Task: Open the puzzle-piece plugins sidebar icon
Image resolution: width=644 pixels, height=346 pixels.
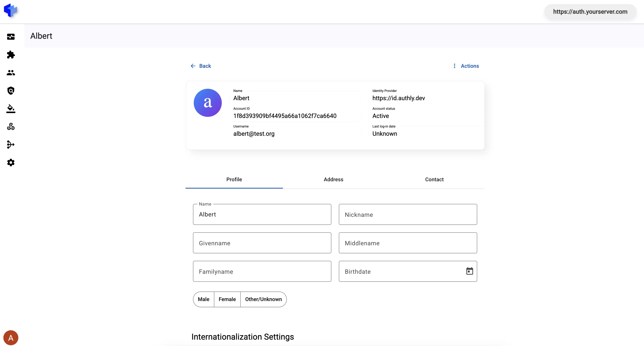Action: (11, 55)
